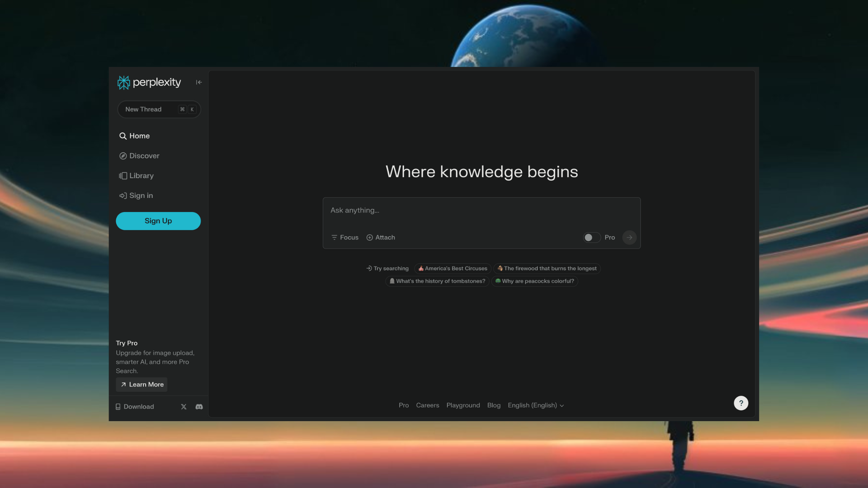The image size is (868, 488).
Task: Click the question mark help button
Action: (741, 403)
